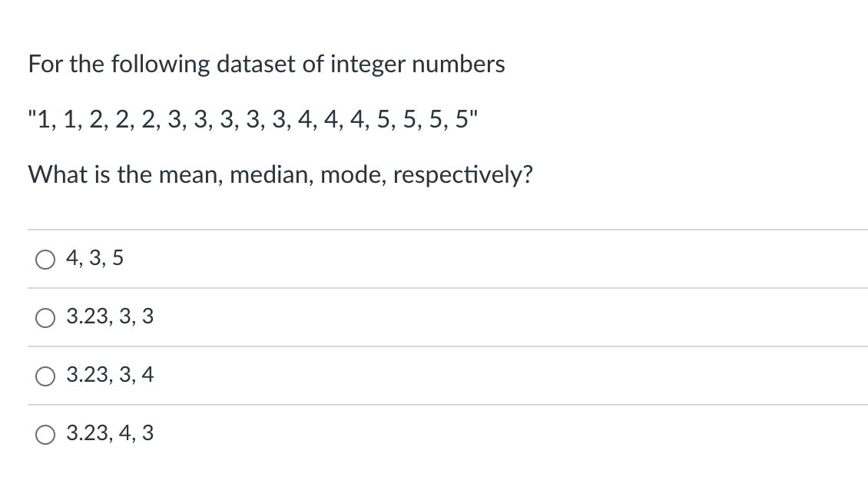Click the dataset text starting with "1, 1, 2"
This screenshot has height=487, width=868.
(x=252, y=120)
